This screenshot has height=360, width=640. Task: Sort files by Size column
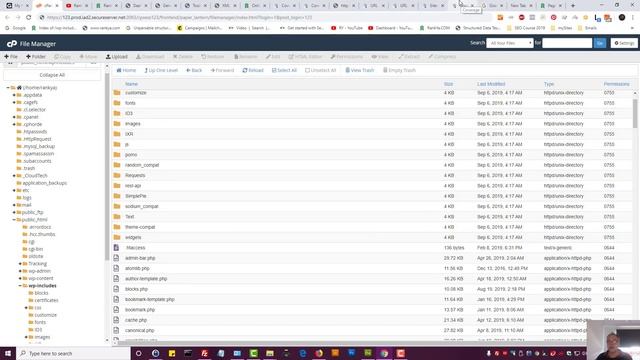click(449, 84)
